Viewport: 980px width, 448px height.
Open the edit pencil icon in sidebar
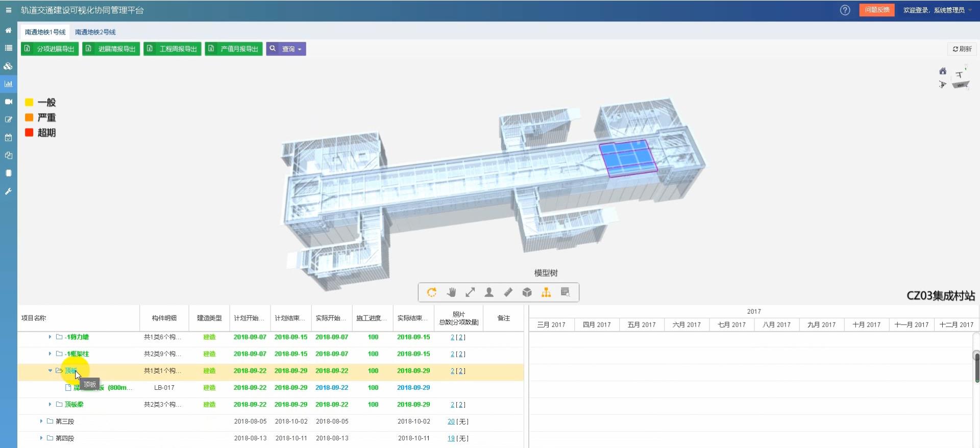click(x=8, y=119)
